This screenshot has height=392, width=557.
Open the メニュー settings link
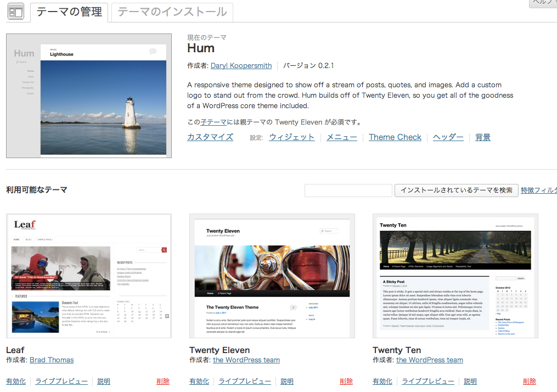point(342,137)
